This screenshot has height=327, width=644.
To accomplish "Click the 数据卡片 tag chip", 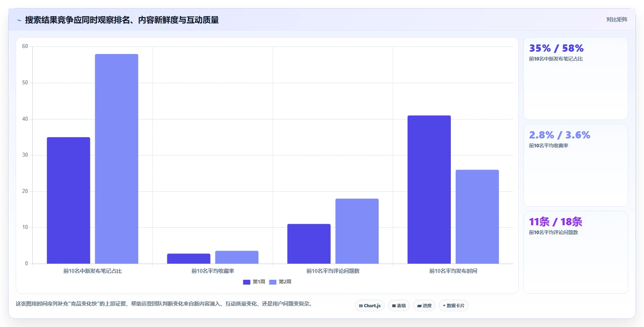I will [454, 306].
